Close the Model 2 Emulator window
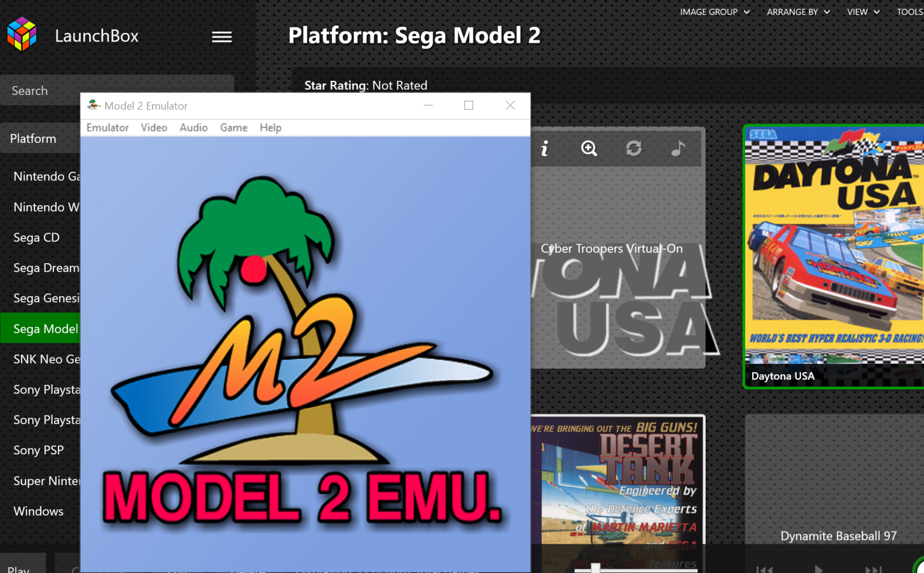924x573 pixels. (510, 105)
